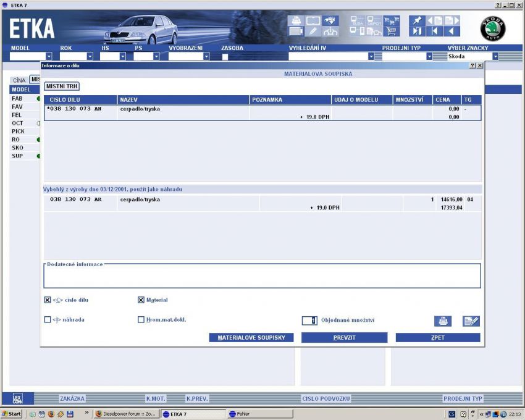Click the MATERIALOVE SOUPISKY button
Viewport: 525px width, 420px height.
click(x=251, y=338)
